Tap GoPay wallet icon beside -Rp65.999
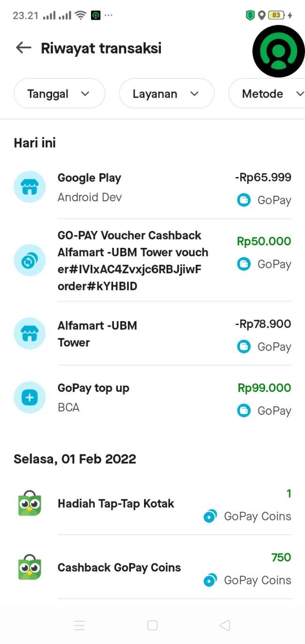 (244, 200)
